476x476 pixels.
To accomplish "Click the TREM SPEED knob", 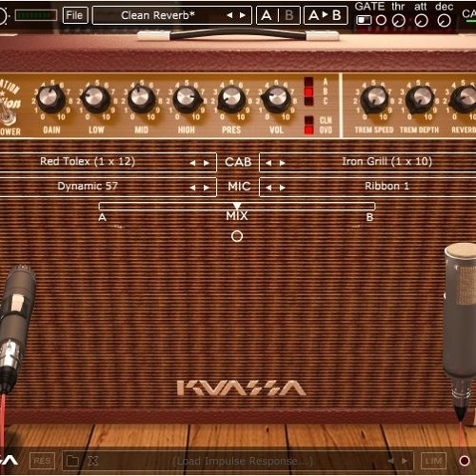I will pyautogui.click(x=374, y=99).
